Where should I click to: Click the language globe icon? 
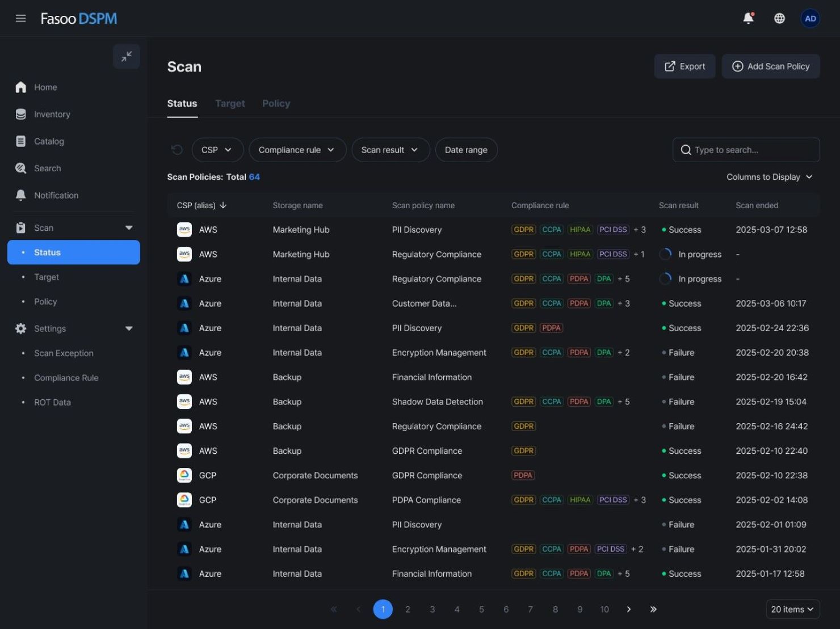[779, 18]
